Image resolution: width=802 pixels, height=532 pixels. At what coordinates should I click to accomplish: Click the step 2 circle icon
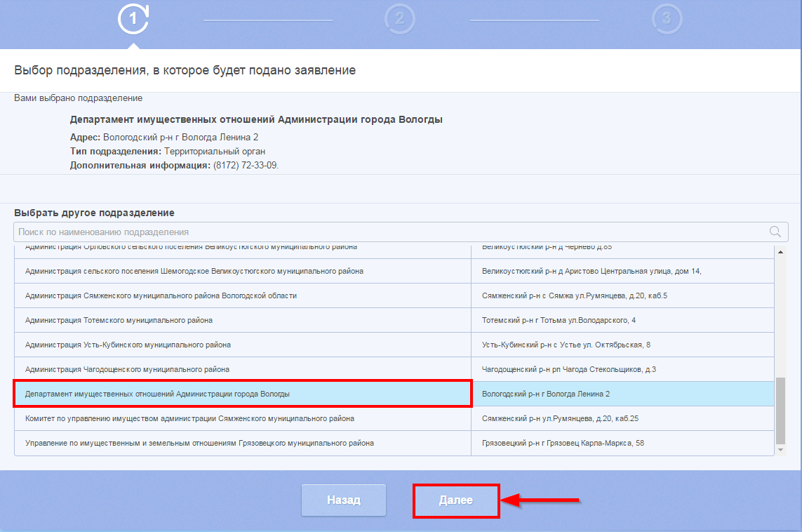[x=400, y=19]
